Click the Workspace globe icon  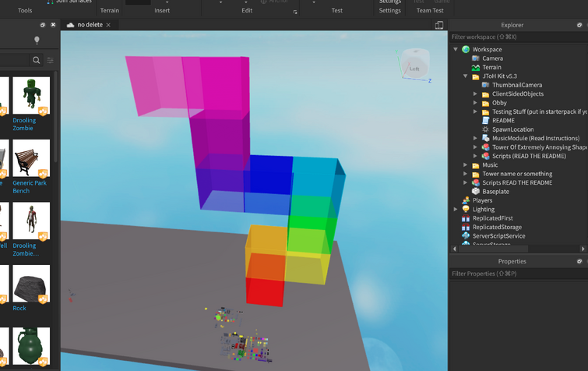[x=466, y=49]
